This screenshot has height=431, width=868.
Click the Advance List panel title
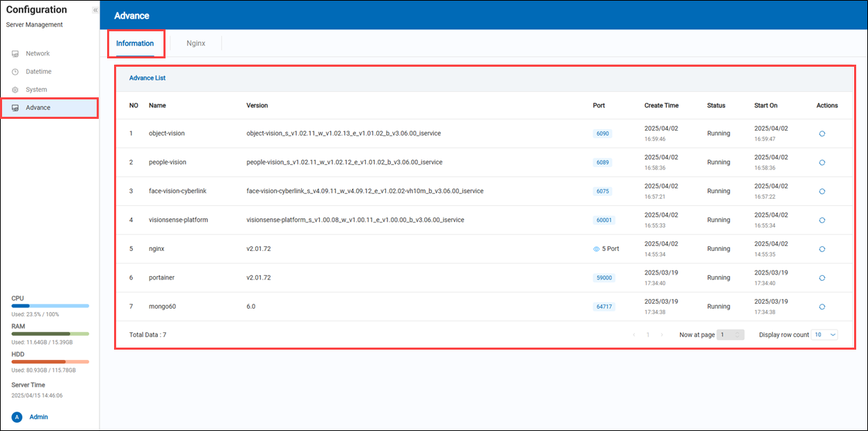147,78
